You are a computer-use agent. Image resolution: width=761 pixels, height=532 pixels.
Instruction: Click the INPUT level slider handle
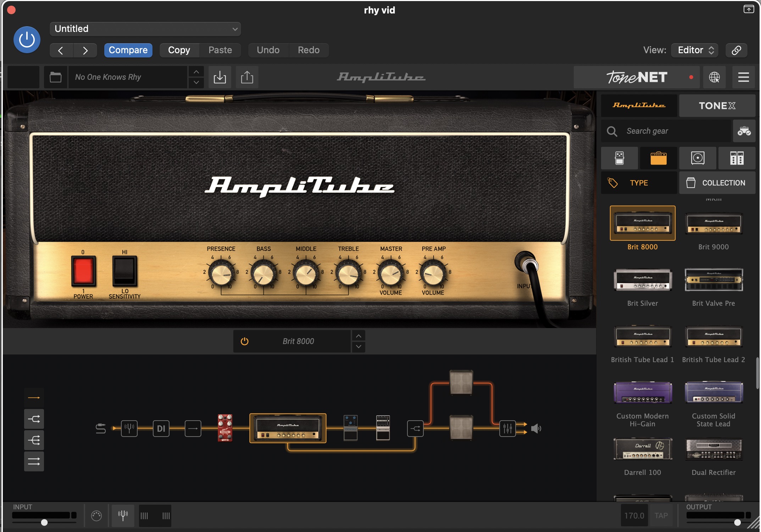coord(44,522)
